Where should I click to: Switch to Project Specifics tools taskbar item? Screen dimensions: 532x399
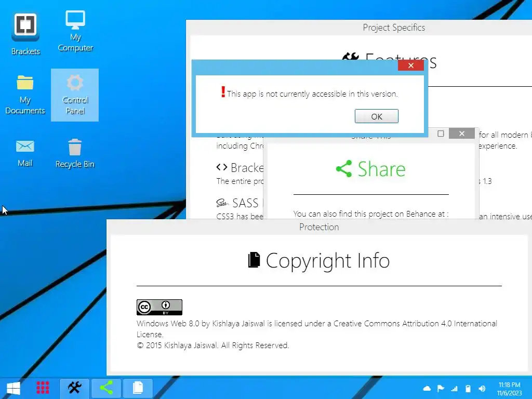click(x=75, y=388)
